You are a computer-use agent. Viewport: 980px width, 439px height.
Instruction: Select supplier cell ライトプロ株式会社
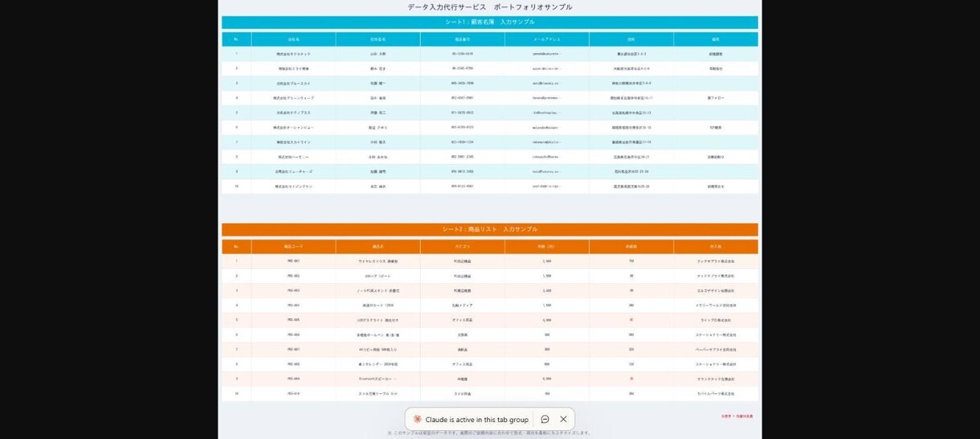pos(716,320)
